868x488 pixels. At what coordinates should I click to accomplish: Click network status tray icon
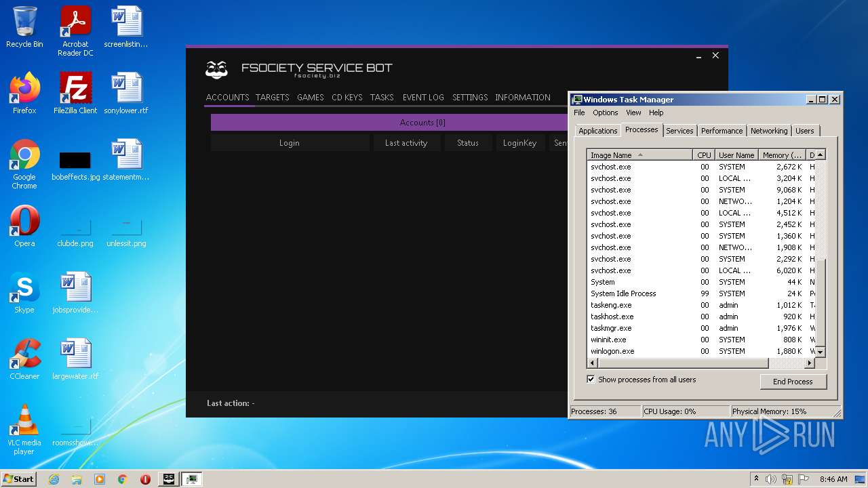pyautogui.click(x=788, y=479)
